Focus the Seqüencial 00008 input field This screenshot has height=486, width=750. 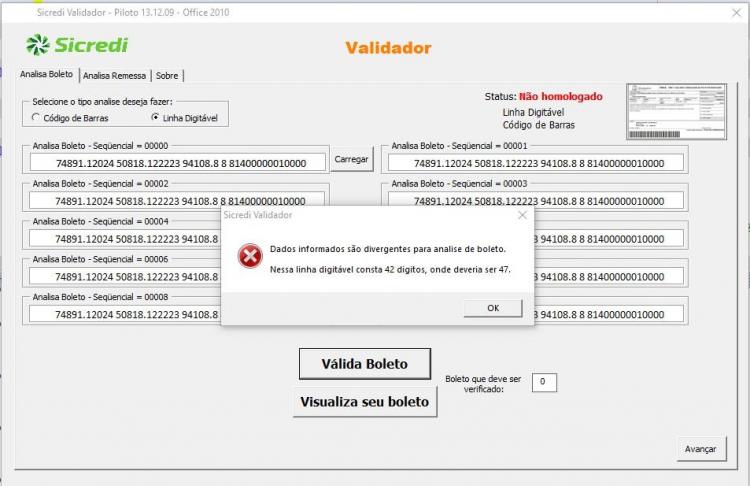click(125, 314)
